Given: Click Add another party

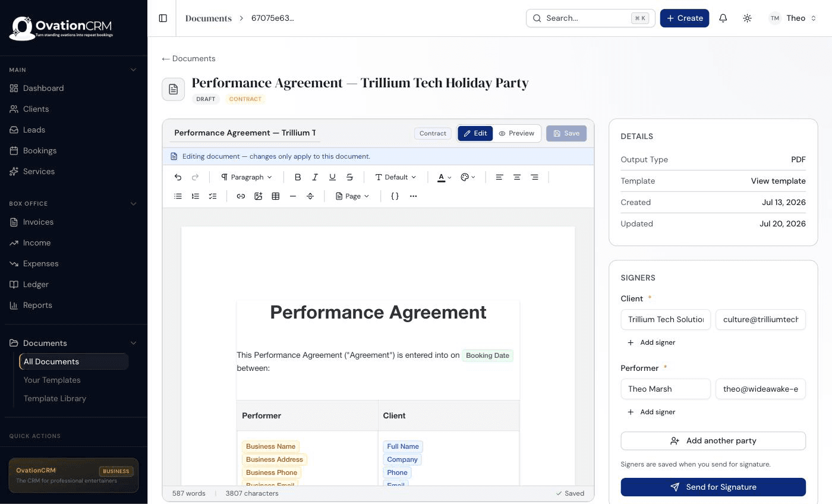Looking at the screenshot, I should tap(713, 440).
